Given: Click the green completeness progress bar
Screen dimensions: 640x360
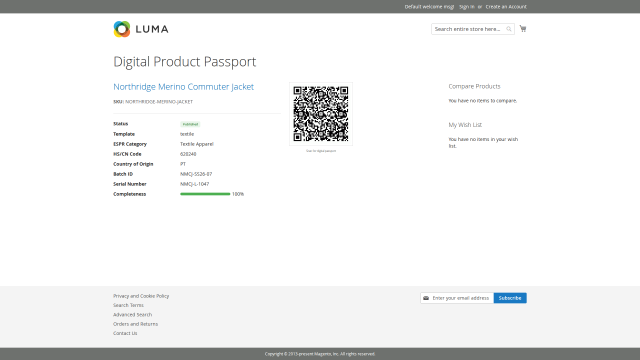Looking at the screenshot, I should pyautogui.click(x=205, y=194).
